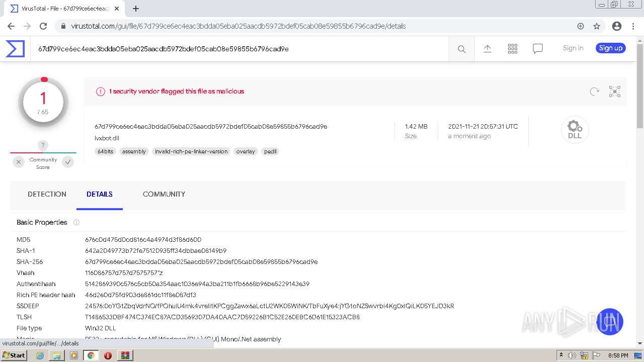
Task: Click the 1.42 MB size text
Action: coord(416,127)
